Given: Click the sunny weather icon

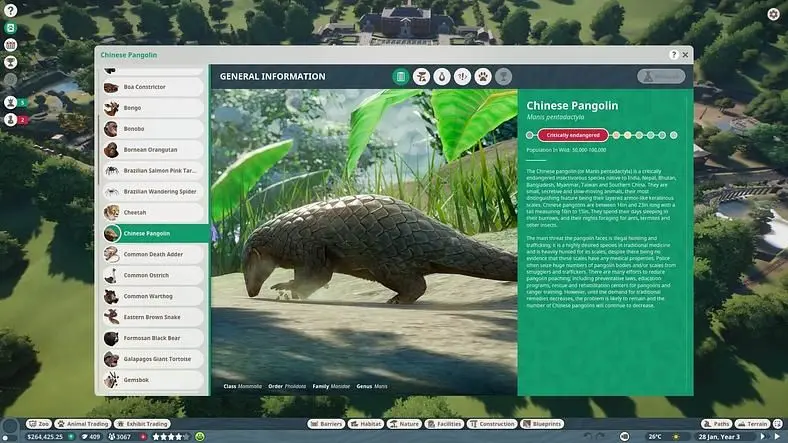Looking at the screenshot, I should (x=676, y=437).
